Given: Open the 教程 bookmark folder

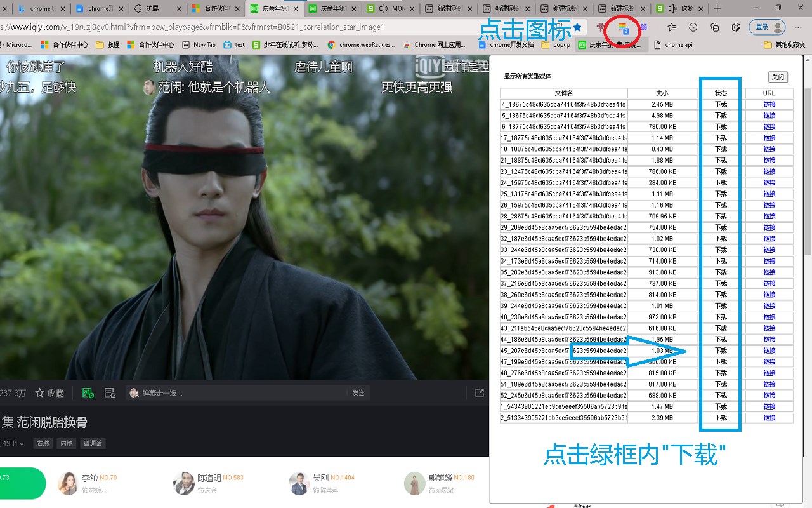Looking at the screenshot, I should pyautogui.click(x=108, y=44).
